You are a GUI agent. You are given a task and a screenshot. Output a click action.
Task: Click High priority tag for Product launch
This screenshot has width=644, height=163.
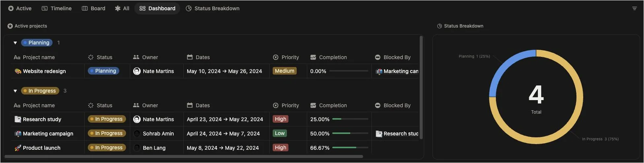pos(281,148)
